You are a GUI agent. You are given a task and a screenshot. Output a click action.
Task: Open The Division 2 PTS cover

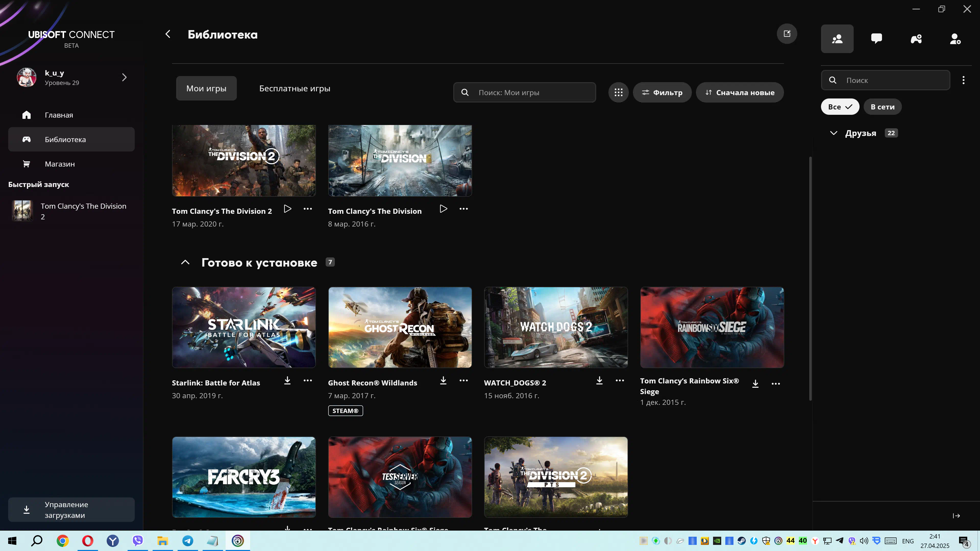556,477
